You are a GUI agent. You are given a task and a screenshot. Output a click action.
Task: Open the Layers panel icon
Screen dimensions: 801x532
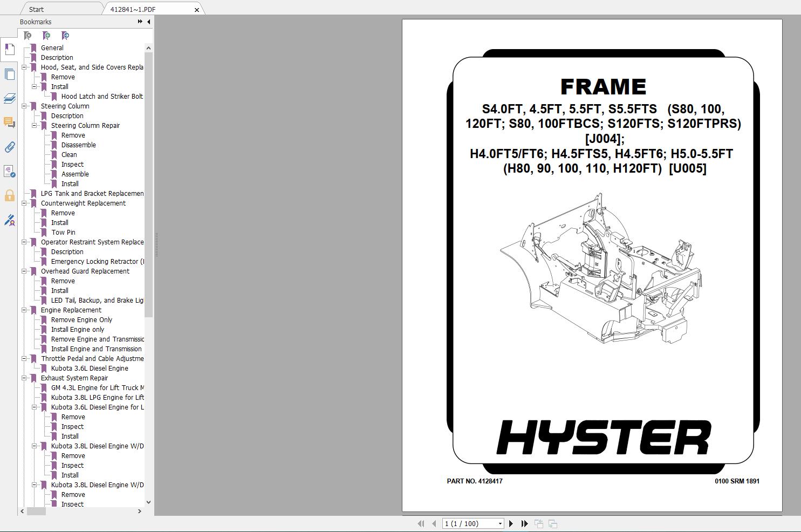pyautogui.click(x=9, y=98)
